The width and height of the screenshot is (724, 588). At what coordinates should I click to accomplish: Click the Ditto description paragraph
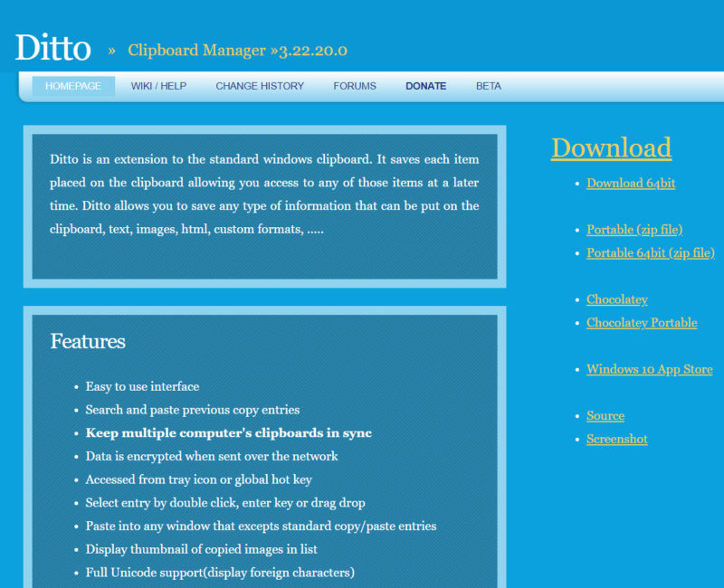tap(264, 194)
